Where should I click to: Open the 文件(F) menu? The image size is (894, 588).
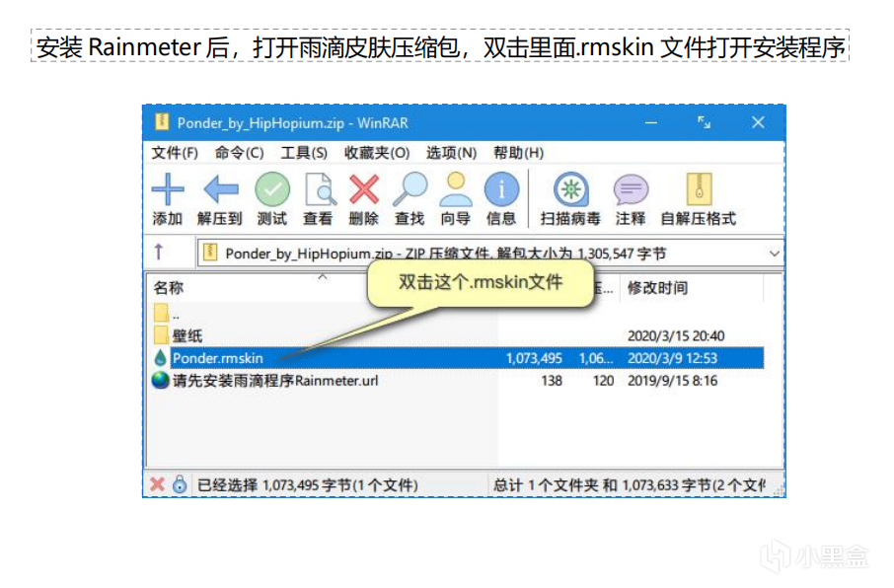point(175,153)
